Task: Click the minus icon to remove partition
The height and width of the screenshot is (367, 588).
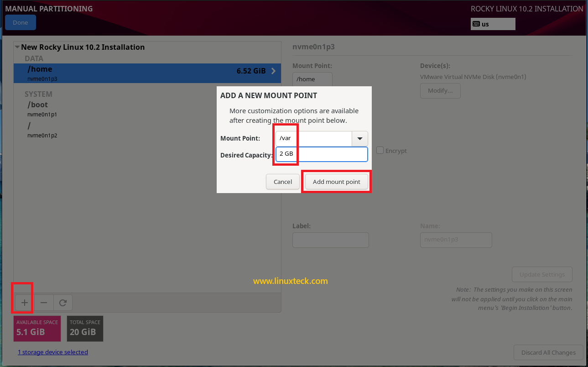Action: (x=44, y=303)
